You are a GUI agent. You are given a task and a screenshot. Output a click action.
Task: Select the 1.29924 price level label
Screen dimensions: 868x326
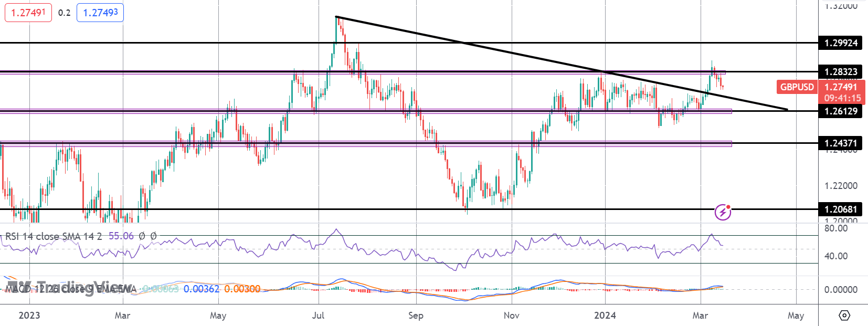pyautogui.click(x=840, y=43)
